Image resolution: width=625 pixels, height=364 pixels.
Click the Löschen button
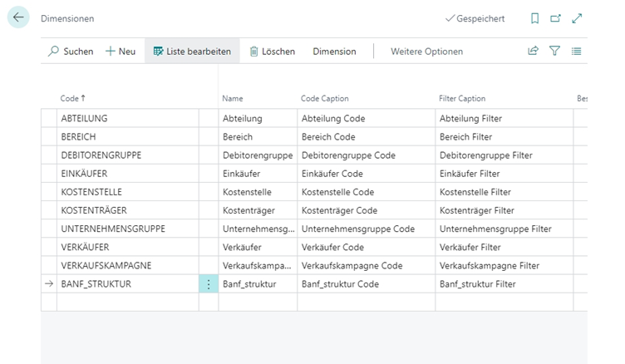click(272, 52)
